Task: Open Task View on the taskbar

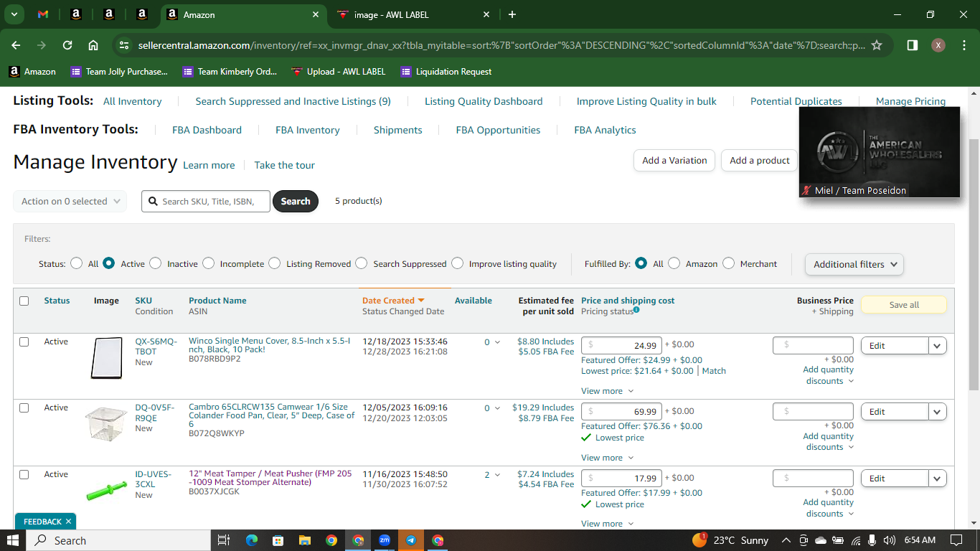Action: tap(223, 540)
